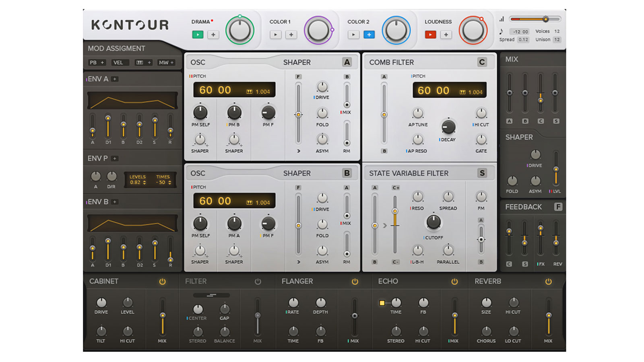Viewport: 644px width, 362px height.
Task: Click the plus icon next to ENV A
Action: pyautogui.click(x=115, y=79)
